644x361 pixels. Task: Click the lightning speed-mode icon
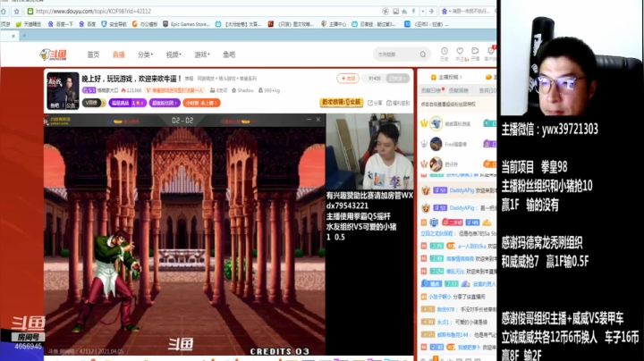(414, 12)
